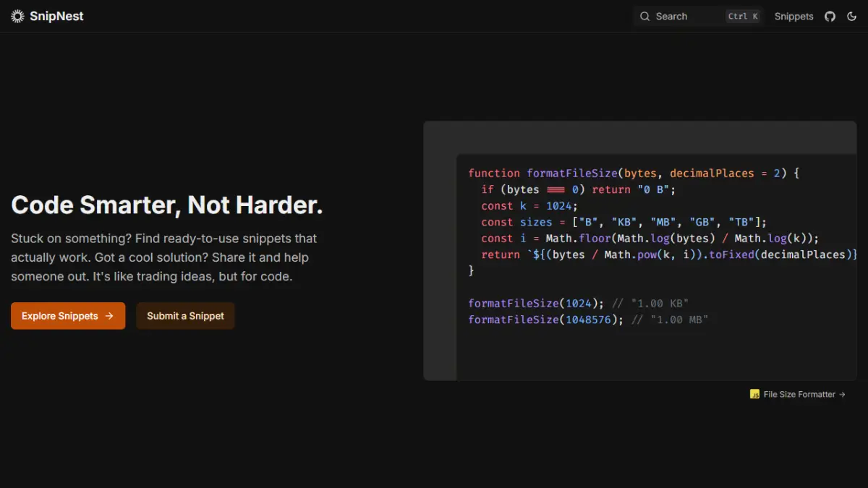Open the File Size Formatter link

799,395
